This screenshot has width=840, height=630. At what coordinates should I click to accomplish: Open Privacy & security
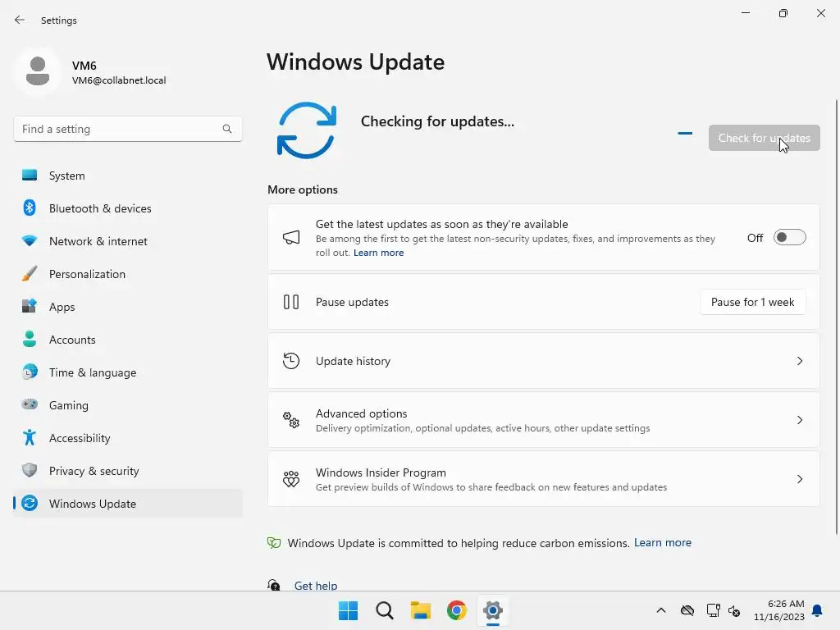[x=129, y=471]
